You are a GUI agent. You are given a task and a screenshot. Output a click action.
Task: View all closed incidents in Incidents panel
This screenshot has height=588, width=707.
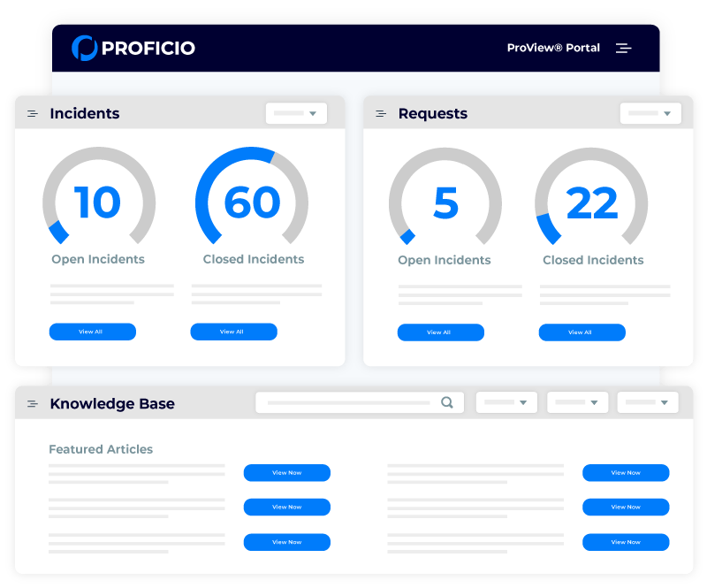tap(233, 332)
